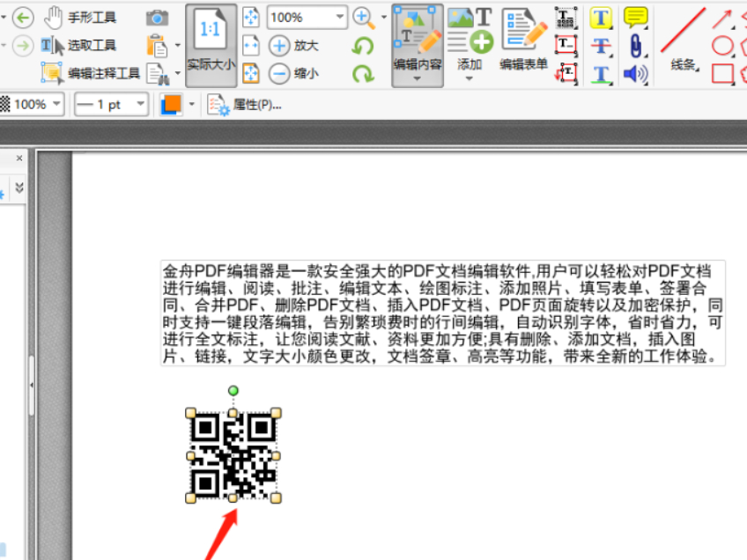This screenshot has width=747, height=560.
Task: Select the red arrow drawing tool
Action: [722, 18]
